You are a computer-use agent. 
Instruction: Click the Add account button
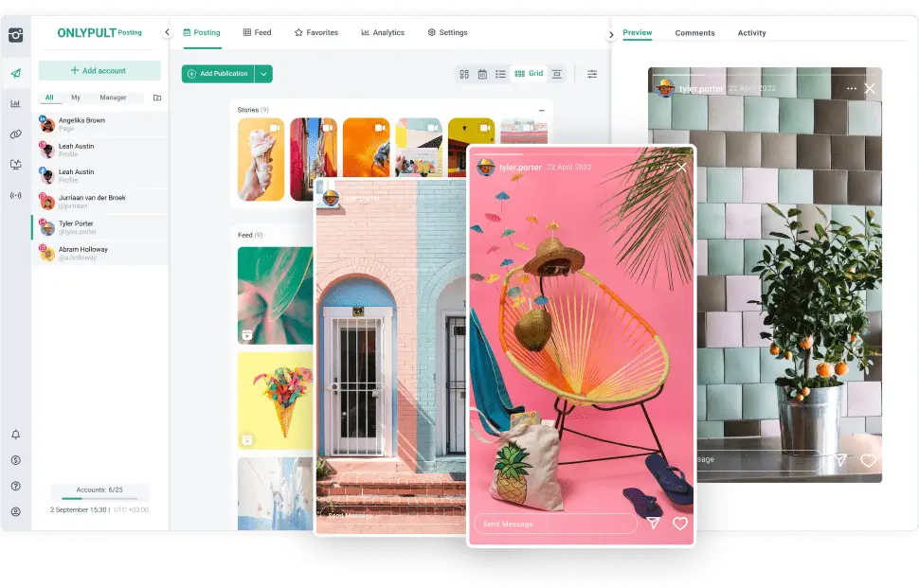99,71
